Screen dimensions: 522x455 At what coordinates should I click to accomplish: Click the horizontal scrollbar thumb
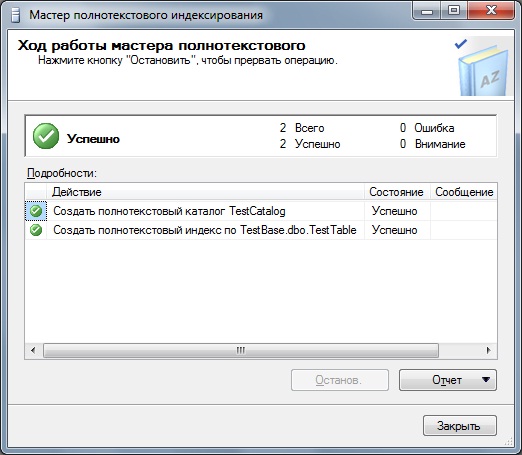click(x=241, y=350)
